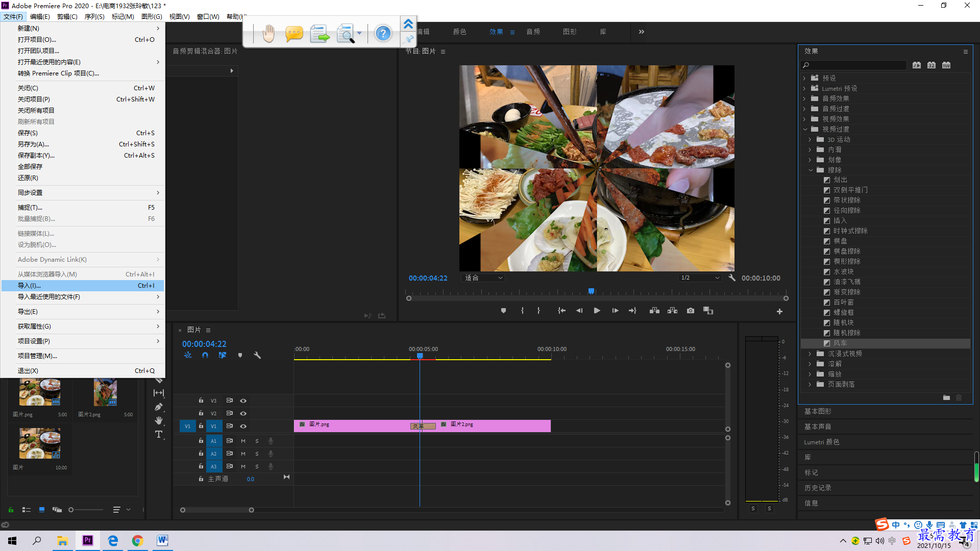Open 新建(N) submenu

[x=83, y=29]
